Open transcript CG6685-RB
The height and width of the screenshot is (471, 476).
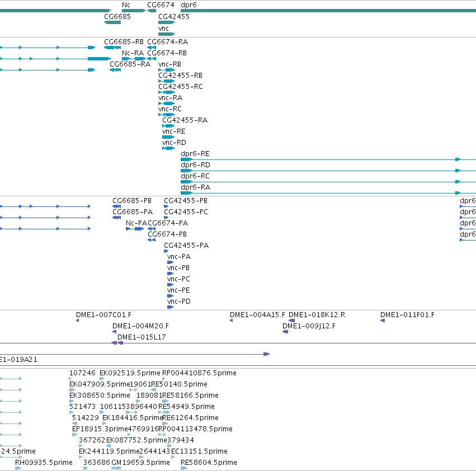click(124, 42)
